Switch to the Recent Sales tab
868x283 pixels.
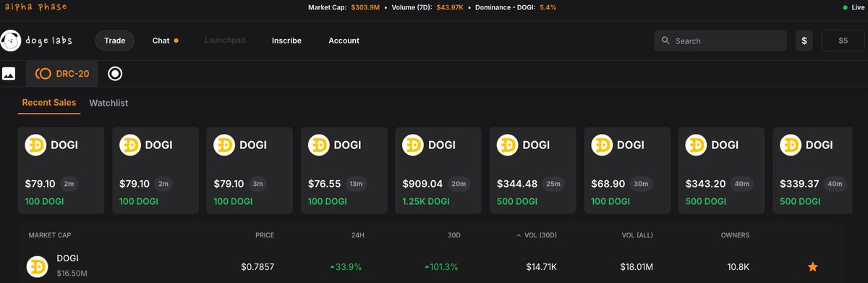coord(49,103)
